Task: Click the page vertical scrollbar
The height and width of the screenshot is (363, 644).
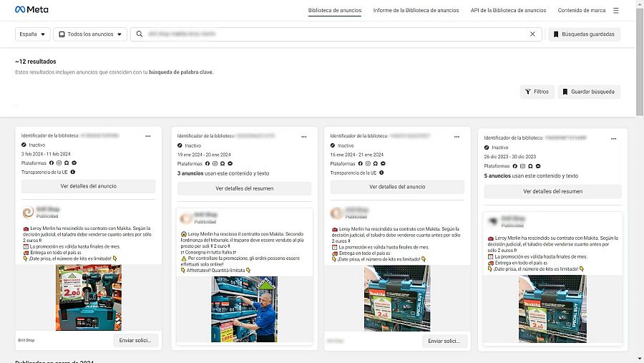Action: coord(640,62)
